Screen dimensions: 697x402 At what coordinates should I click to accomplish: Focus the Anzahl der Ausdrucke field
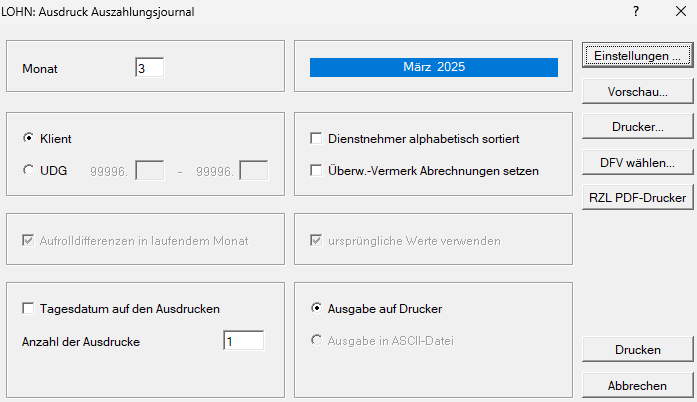point(243,341)
